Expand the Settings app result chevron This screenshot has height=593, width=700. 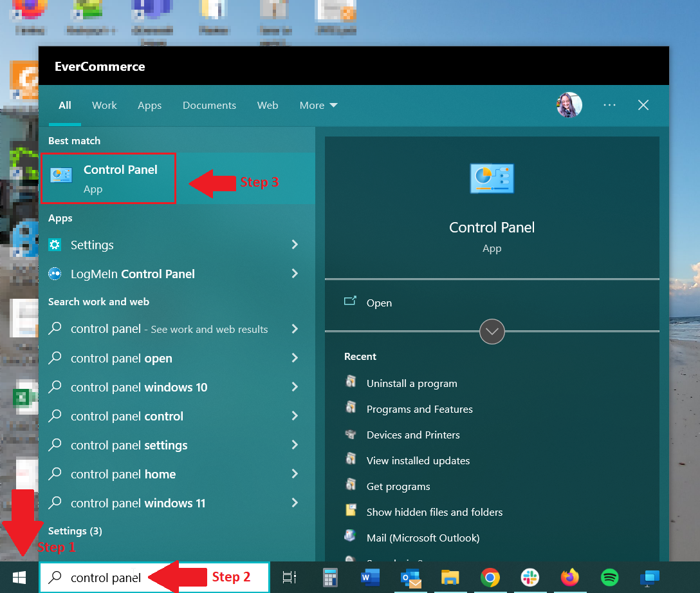pyautogui.click(x=295, y=245)
